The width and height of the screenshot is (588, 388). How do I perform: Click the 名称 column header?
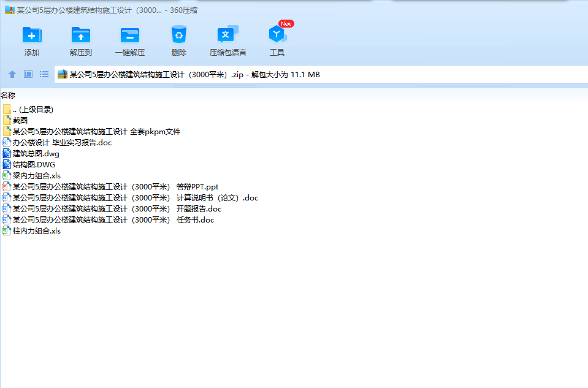[8, 95]
